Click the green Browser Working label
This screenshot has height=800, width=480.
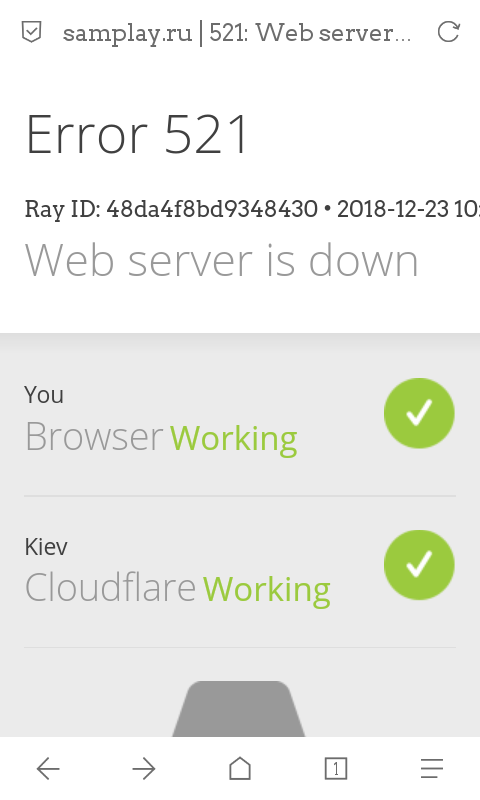(234, 438)
